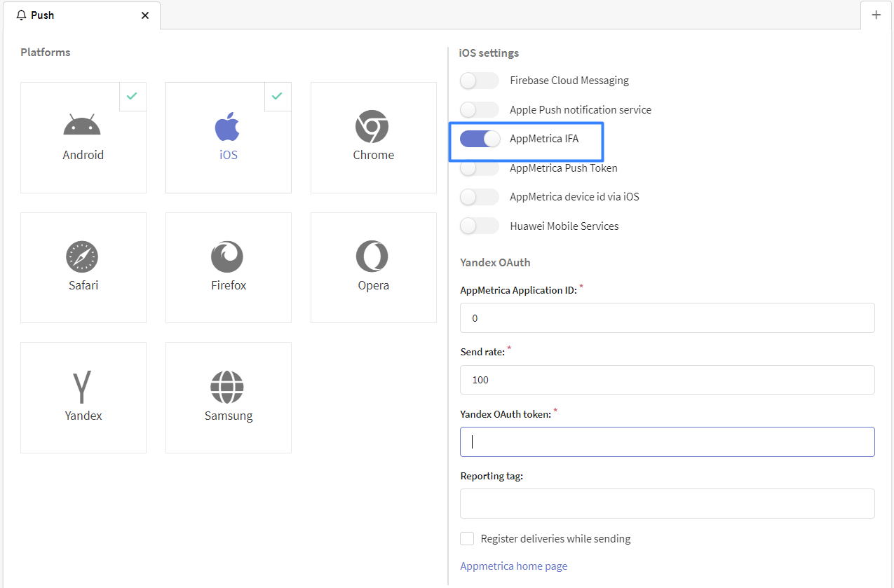
Task: Click the Yandex OAuth section heading
Action: pyautogui.click(x=495, y=263)
